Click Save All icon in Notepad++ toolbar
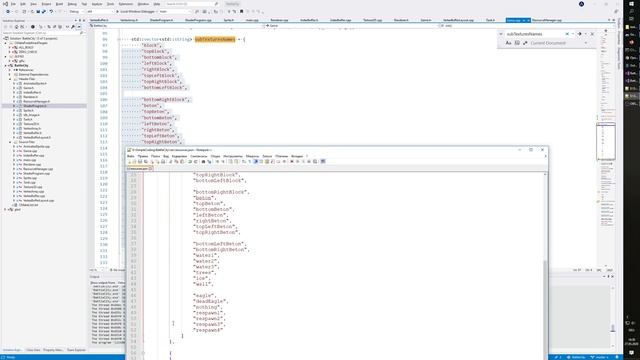 (146, 162)
